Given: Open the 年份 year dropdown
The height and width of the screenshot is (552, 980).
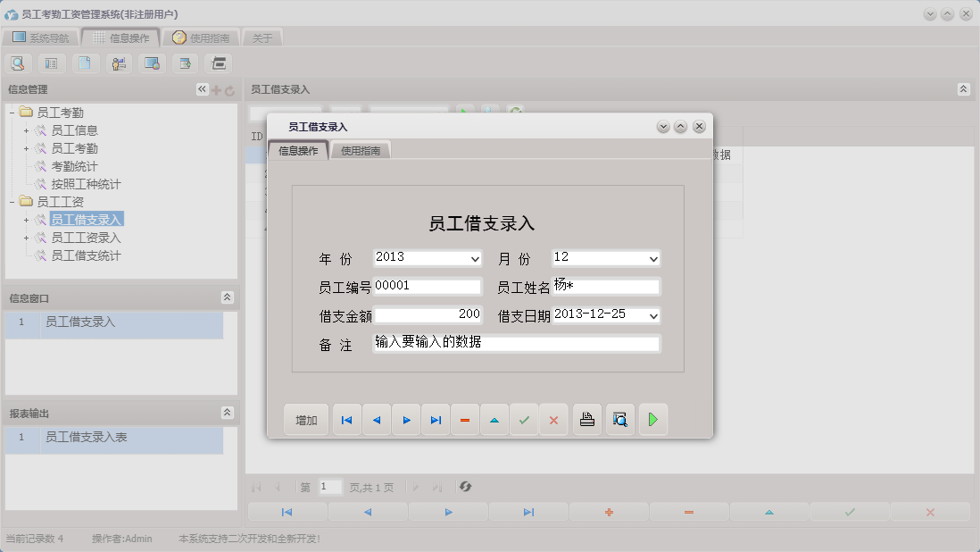Looking at the screenshot, I should click(478, 258).
